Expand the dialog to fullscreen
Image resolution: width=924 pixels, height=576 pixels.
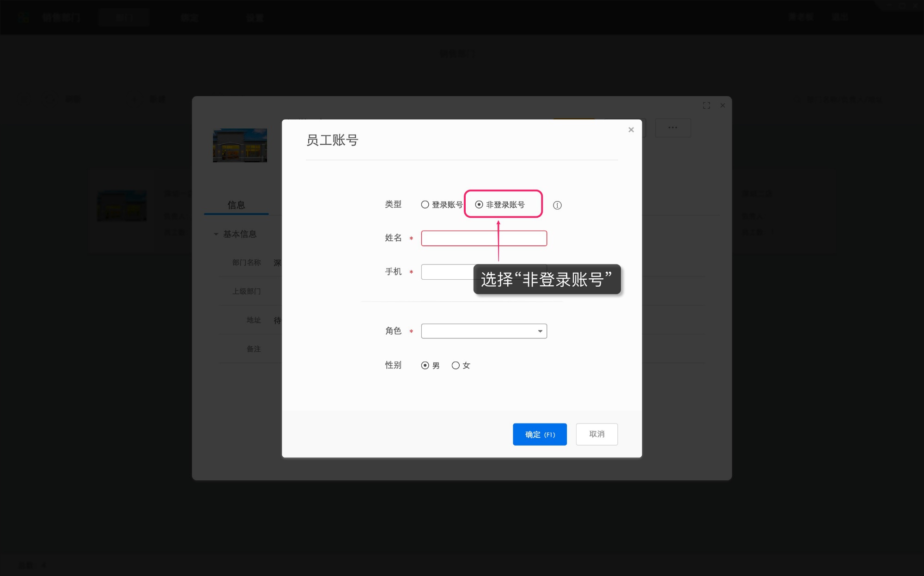(x=706, y=105)
